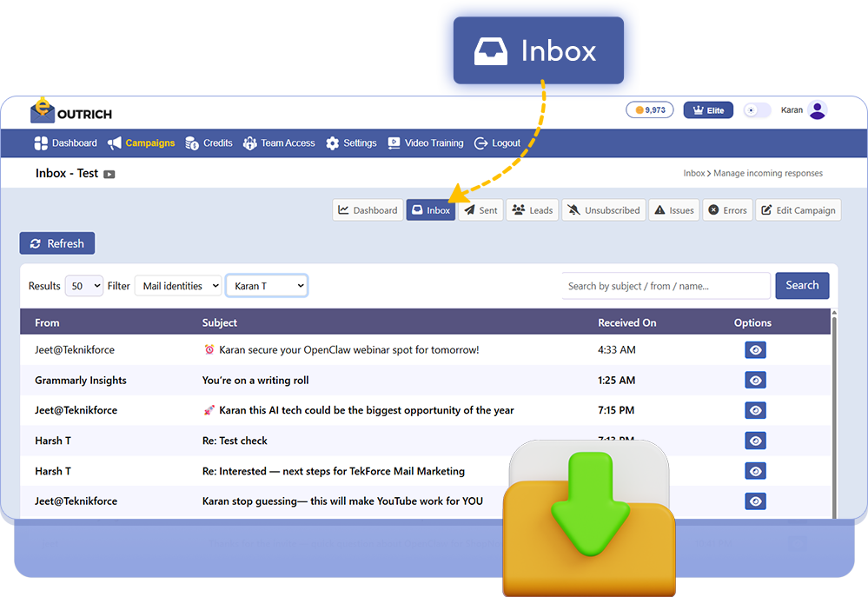View first Jeet@Teknikforce webinar email eye icon

(755, 350)
